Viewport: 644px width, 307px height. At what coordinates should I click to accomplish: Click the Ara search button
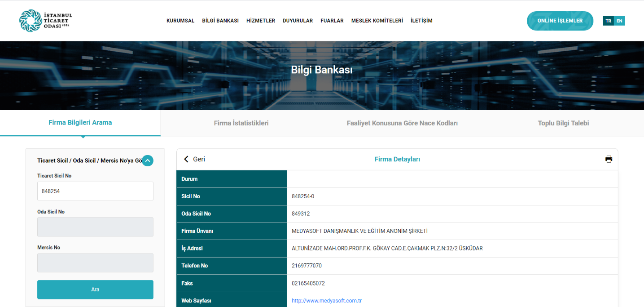95,289
